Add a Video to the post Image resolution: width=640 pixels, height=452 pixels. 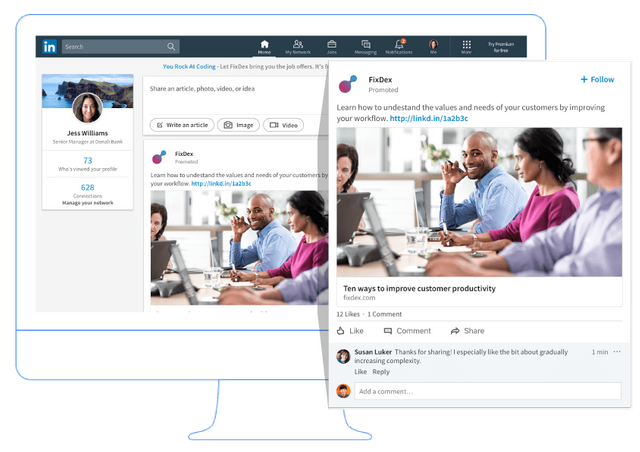tap(284, 125)
